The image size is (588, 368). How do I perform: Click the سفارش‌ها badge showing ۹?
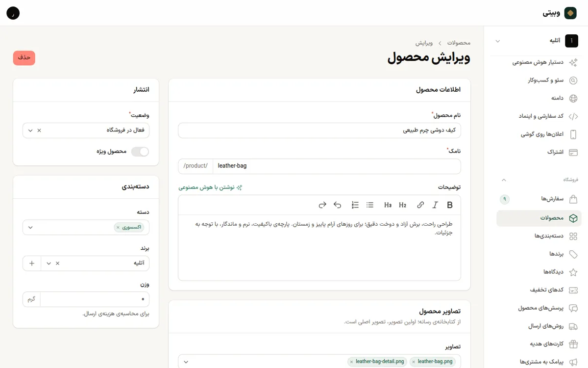click(505, 199)
